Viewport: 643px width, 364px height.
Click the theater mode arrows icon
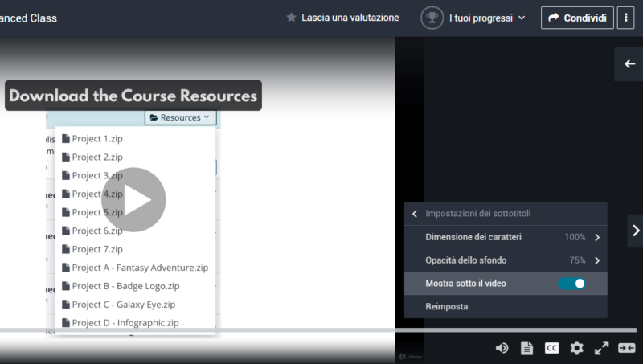coord(626,348)
